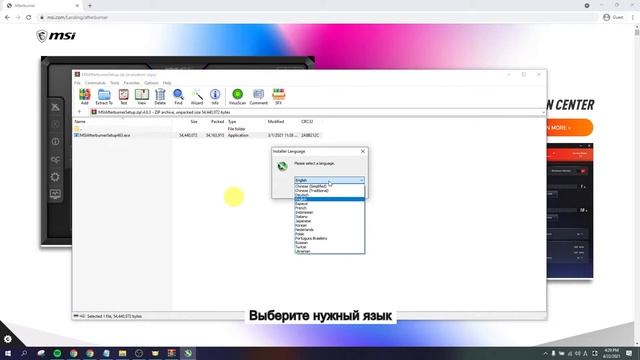The height and width of the screenshot is (360, 640).
Task: Launch the Wizard wand icon
Action: (197, 96)
